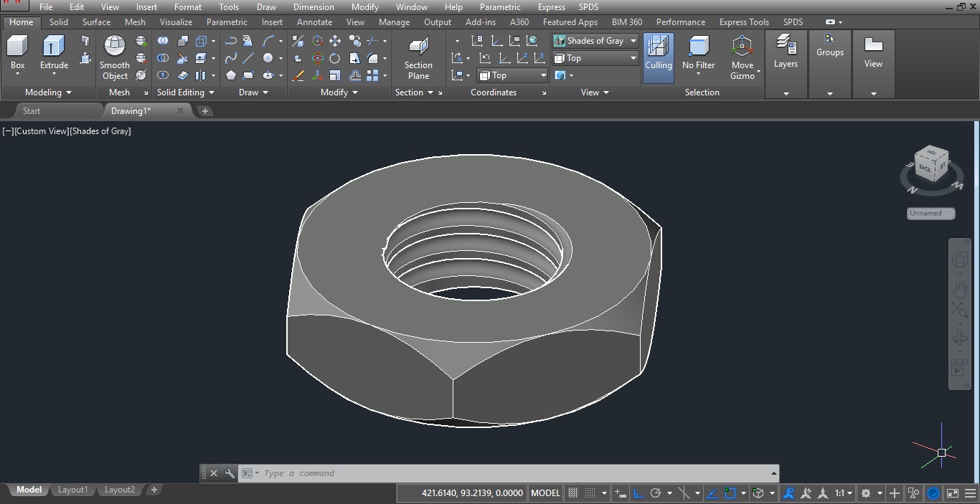Viewport: 980px width, 504px height.
Task: Open the annotation scale 1:1 dropdown
Action: click(x=842, y=493)
